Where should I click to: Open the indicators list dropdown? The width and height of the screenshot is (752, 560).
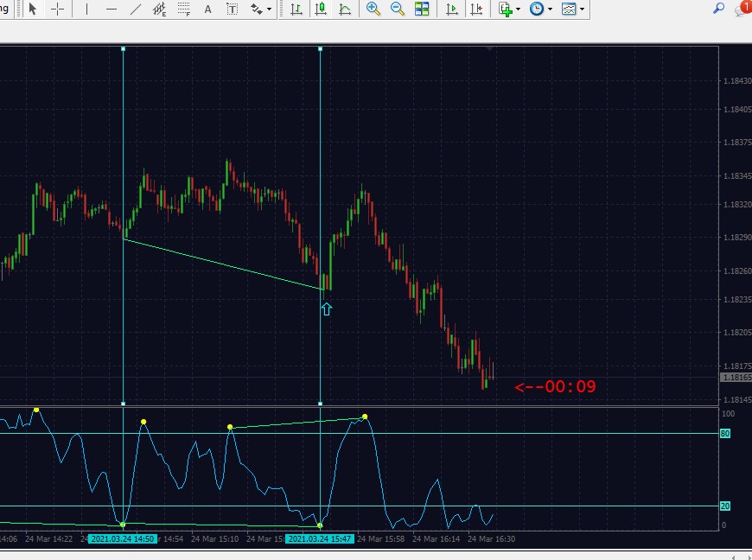pos(509,9)
